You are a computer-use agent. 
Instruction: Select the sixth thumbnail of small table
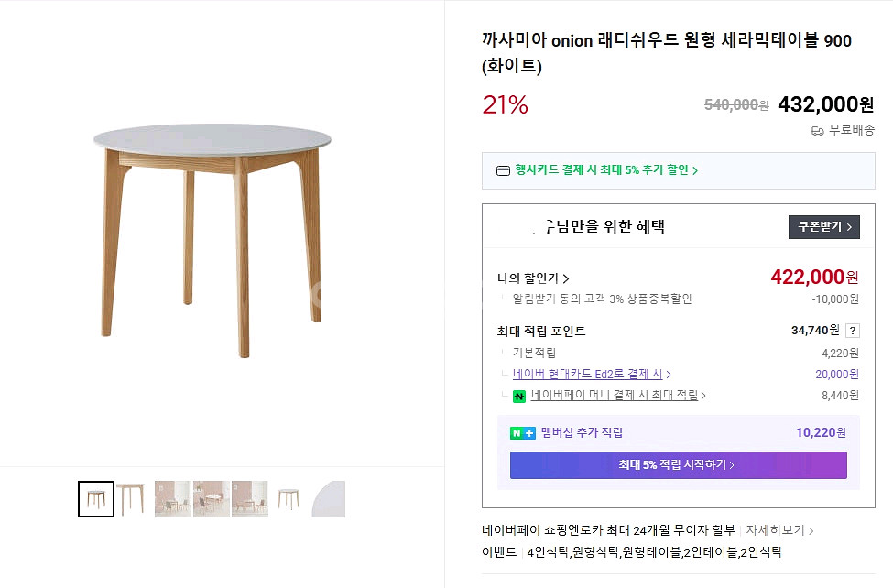(x=289, y=499)
